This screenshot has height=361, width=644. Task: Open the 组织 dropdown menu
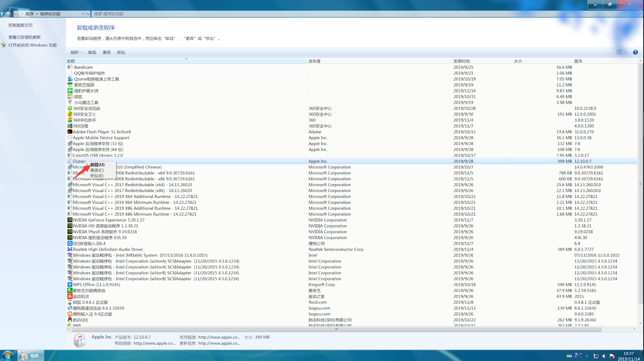[76, 52]
